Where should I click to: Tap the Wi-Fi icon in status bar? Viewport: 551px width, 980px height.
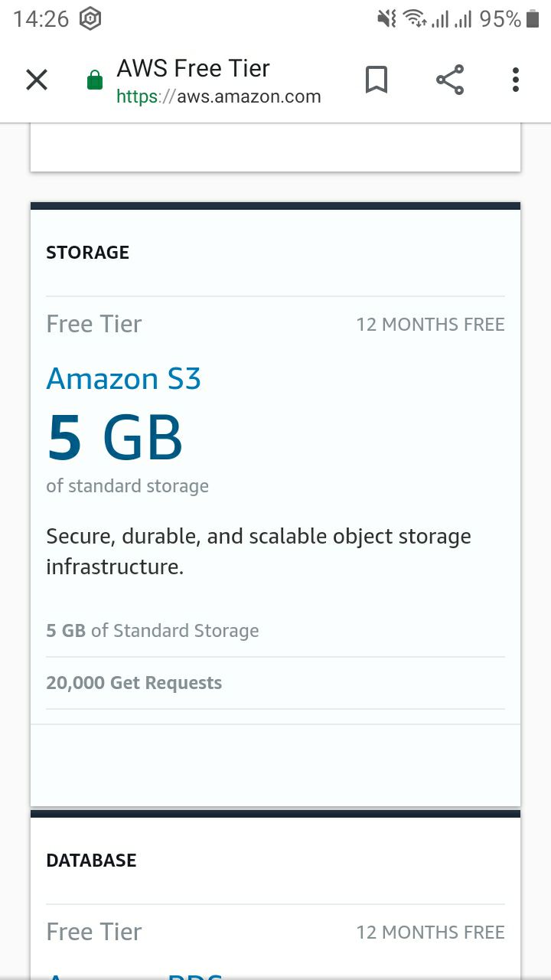coord(415,19)
